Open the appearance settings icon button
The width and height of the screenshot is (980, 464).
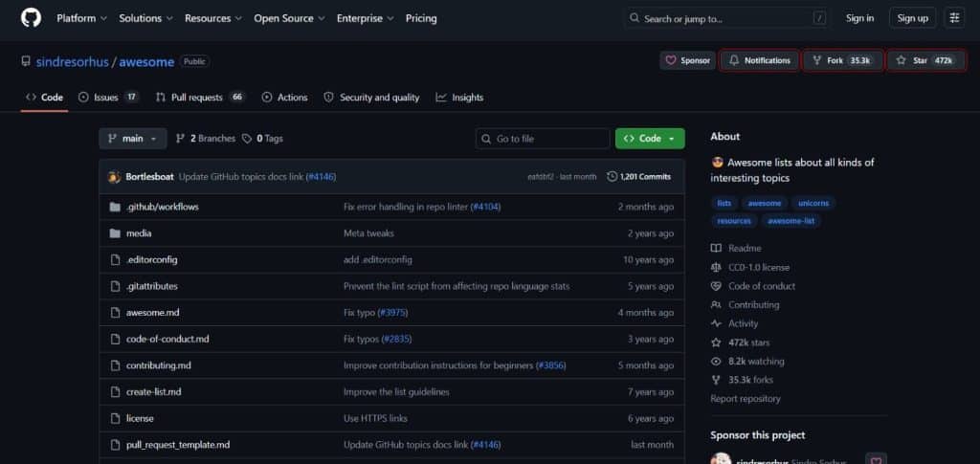pyautogui.click(x=954, y=18)
